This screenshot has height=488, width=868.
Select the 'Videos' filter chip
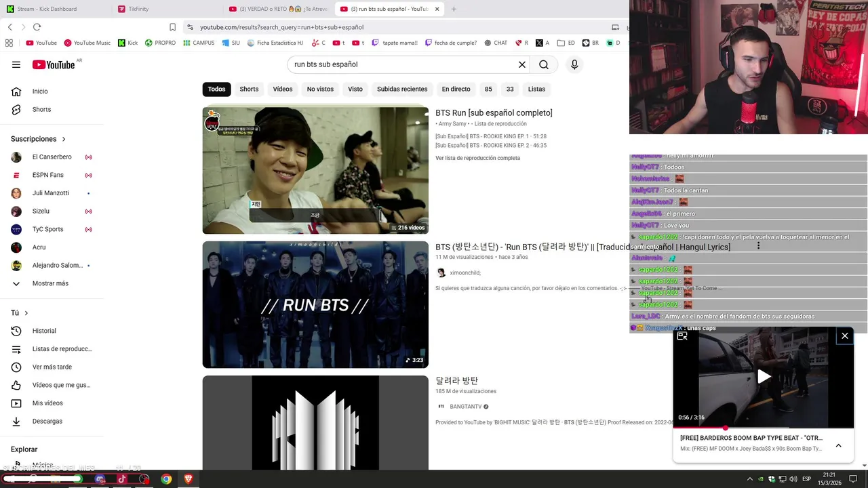[283, 89]
